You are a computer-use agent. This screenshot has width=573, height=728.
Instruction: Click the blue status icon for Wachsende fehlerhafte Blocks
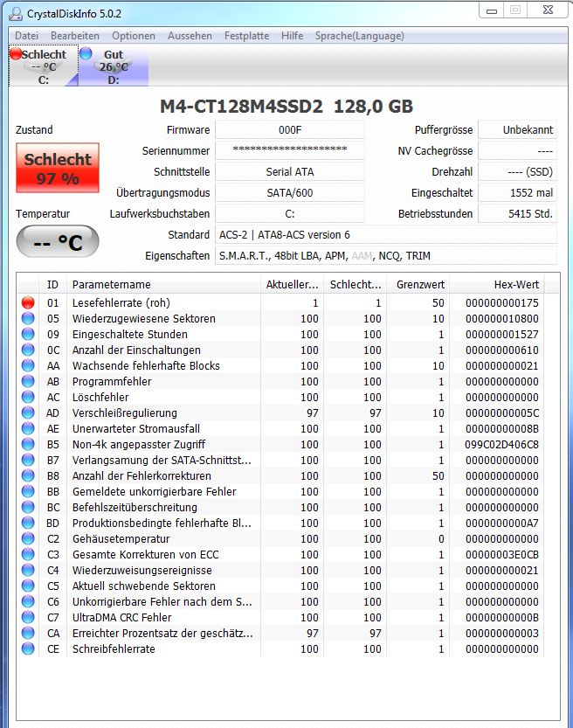tap(28, 366)
